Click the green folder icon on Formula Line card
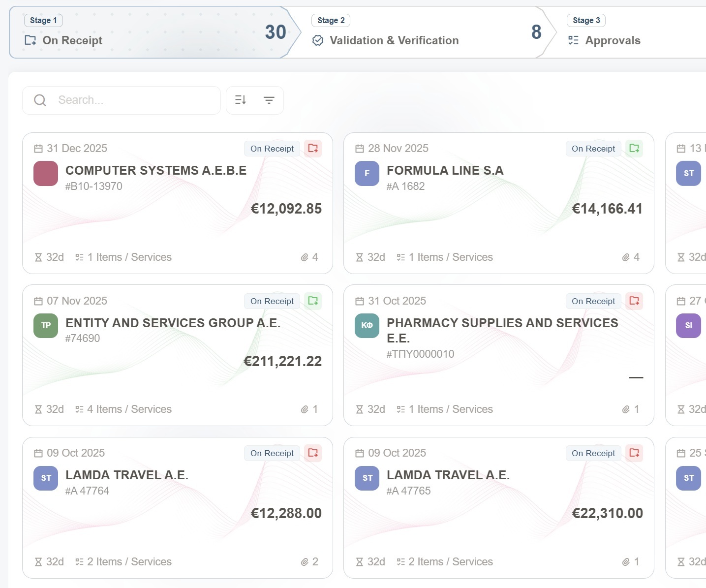 click(634, 148)
